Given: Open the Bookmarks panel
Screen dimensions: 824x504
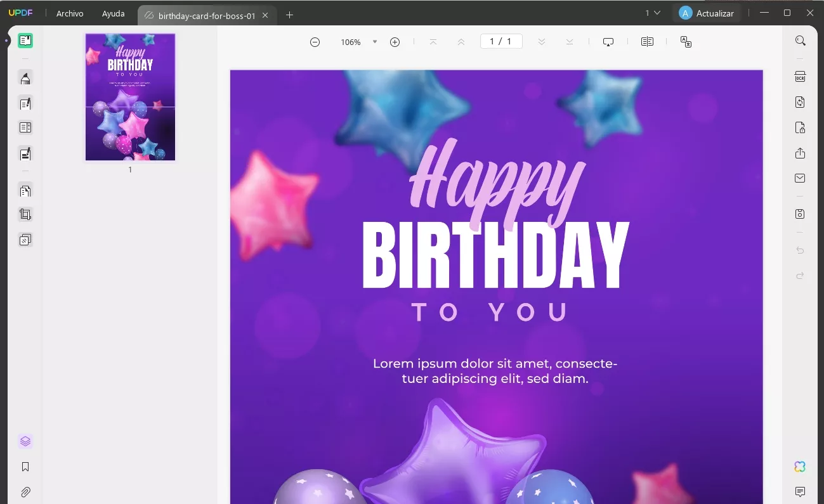Looking at the screenshot, I should tap(25, 467).
